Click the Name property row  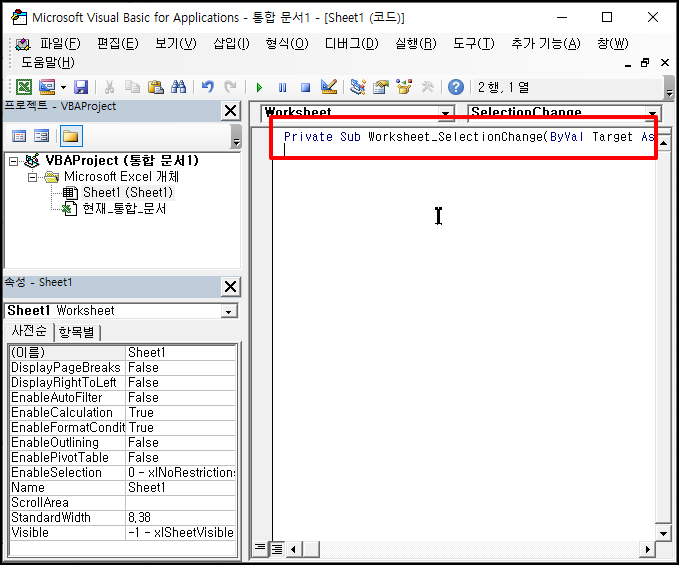pos(123,488)
